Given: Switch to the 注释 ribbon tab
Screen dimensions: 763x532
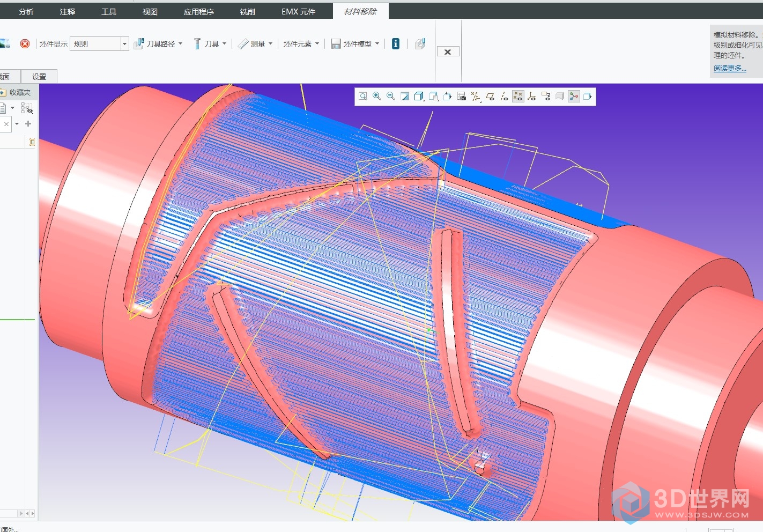Looking at the screenshot, I should coord(68,11).
